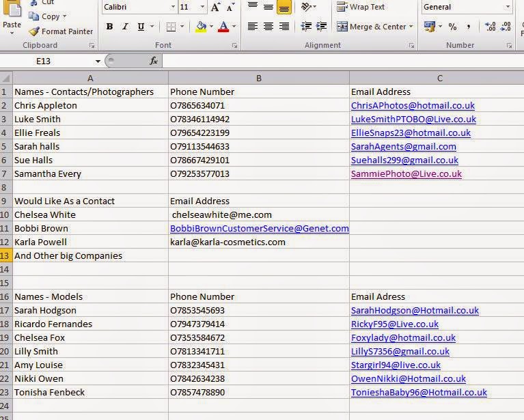Center text horizontally

pyautogui.click(x=268, y=27)
